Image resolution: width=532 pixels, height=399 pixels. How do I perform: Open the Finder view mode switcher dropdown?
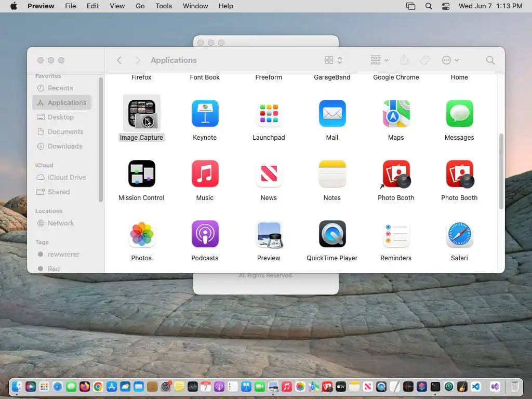pos(334,60)
